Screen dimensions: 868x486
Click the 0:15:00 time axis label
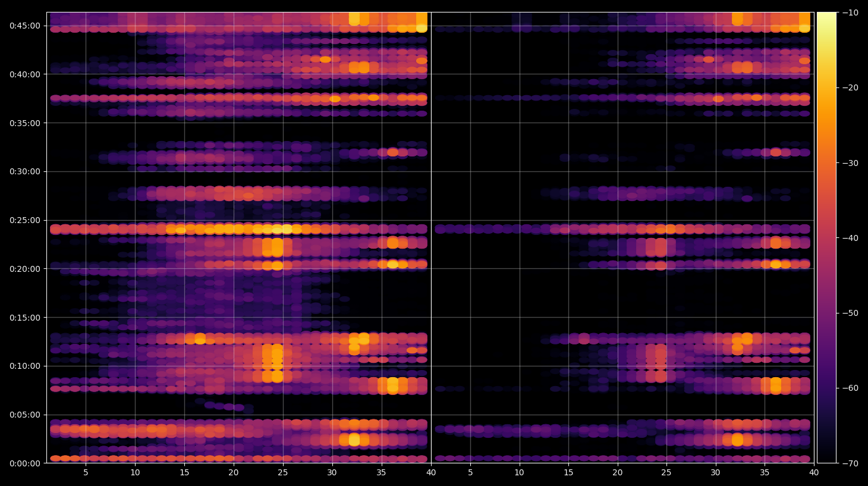pos(25,318)
